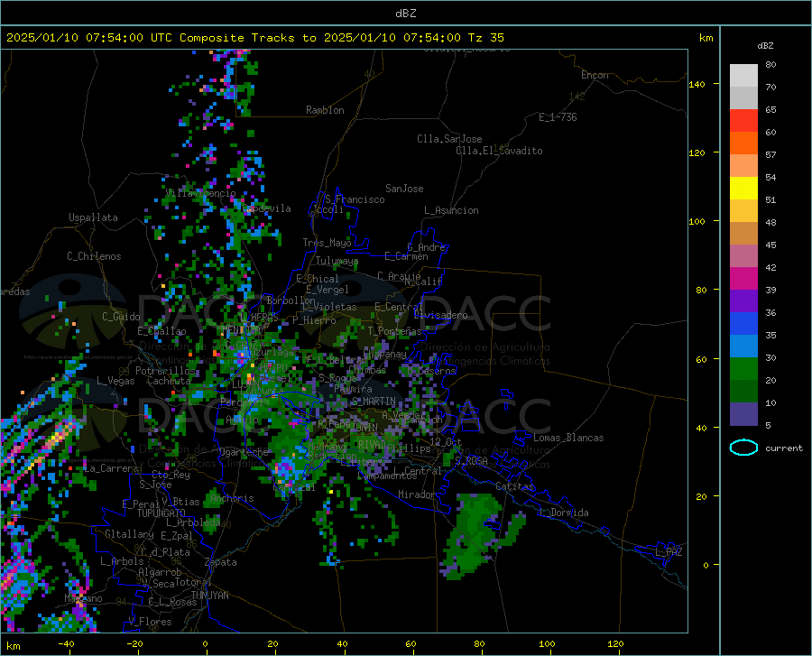The width and height of the screenshot is (812, 656).
Task: Click the 'Encon' map label
Action: click(595, 75)
